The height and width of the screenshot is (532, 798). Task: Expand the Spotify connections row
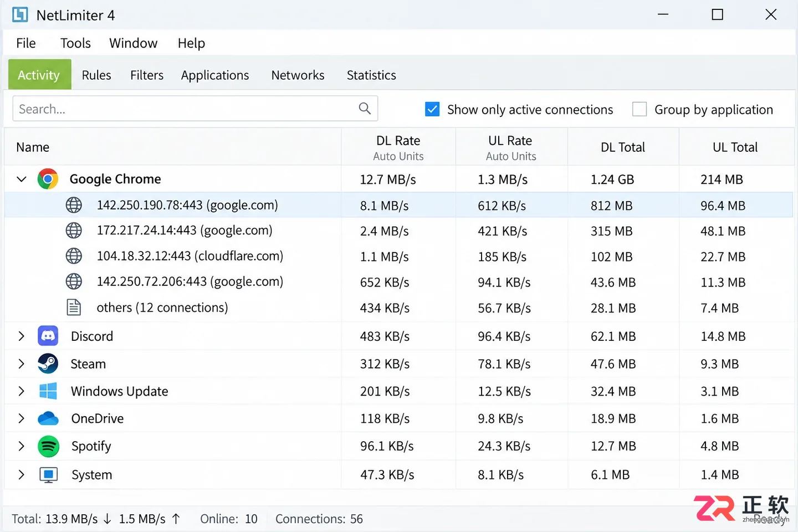[22, 446]
